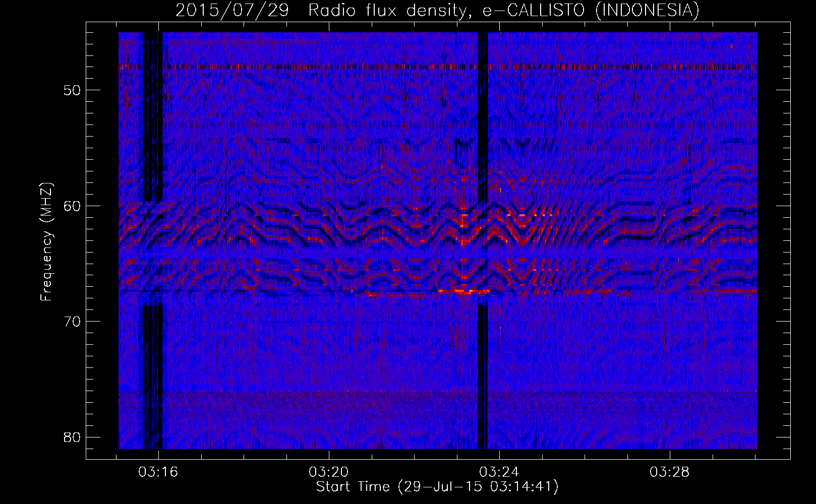Click the 03:24 time tick label
The width and height of the screenshot is (816, 504).
point(499,472)
